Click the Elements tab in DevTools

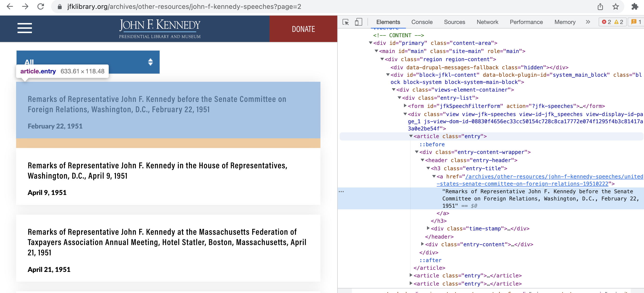387,22
